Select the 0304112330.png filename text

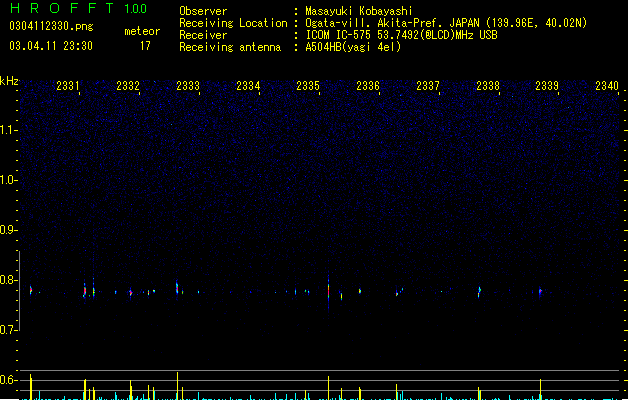[51, 26]
